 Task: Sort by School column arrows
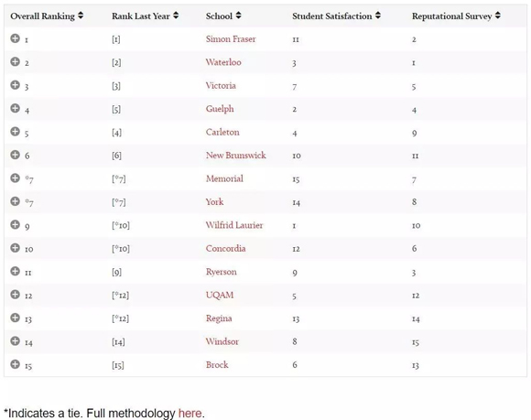click(238, 16)
